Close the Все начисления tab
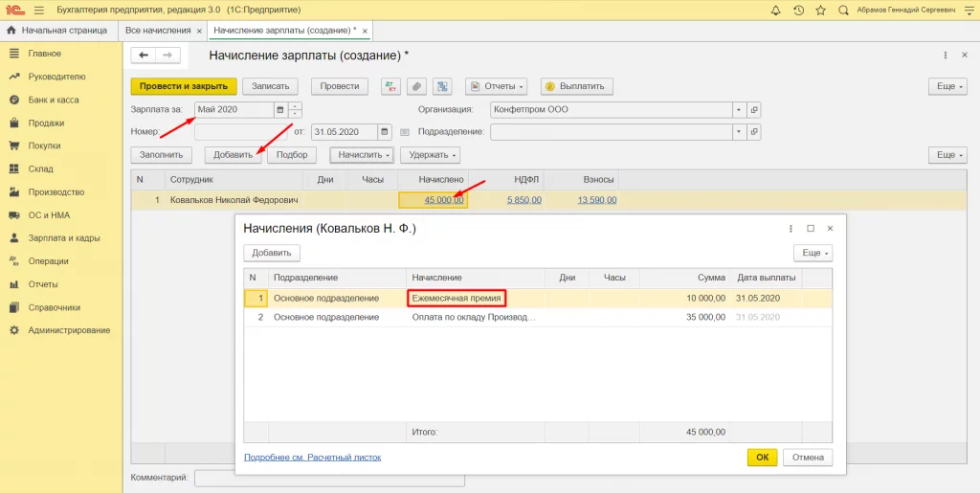980x493 pixels. pyautogui.click(x=199, y=31)
